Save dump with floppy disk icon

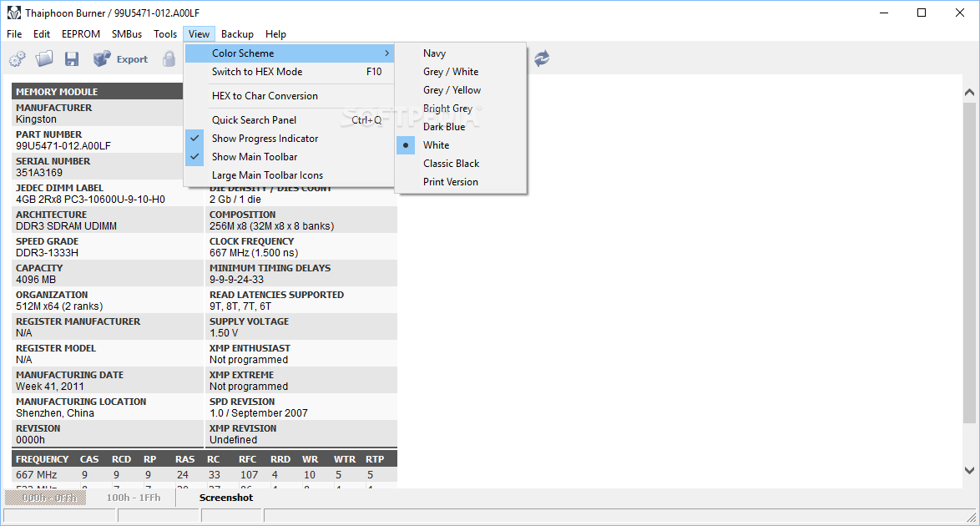pyautogui.click(x=72, y=58)
